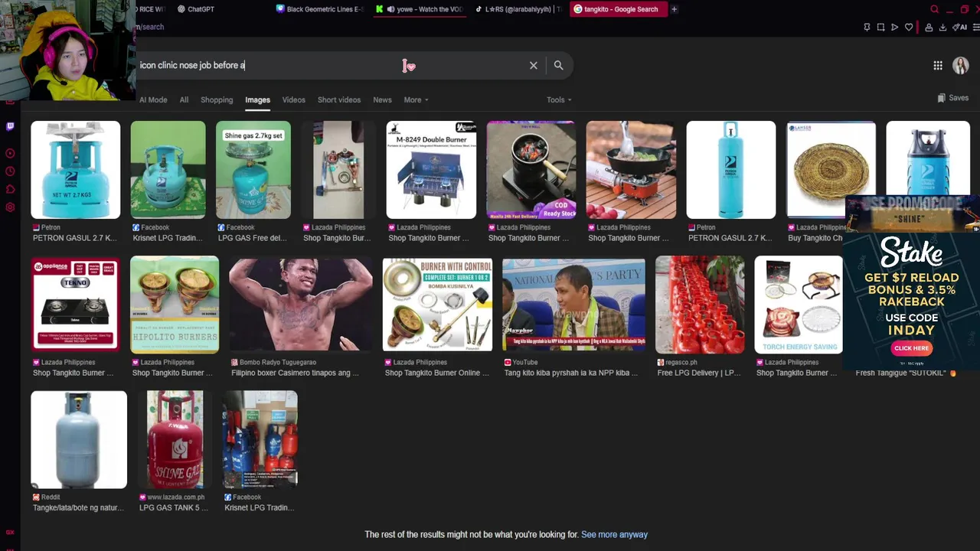
Task: Open the Tekno double burner stove thumbnail
Action: 75,305
